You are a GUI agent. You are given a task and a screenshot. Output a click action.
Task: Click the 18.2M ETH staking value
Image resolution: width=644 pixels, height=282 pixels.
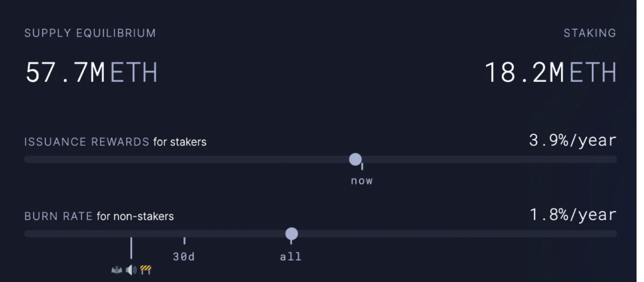(550, 73)
